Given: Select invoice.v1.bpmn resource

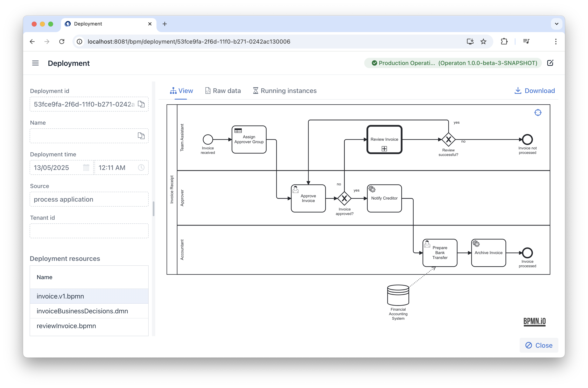Looking at the screenshot, I should tap(89, 296).
